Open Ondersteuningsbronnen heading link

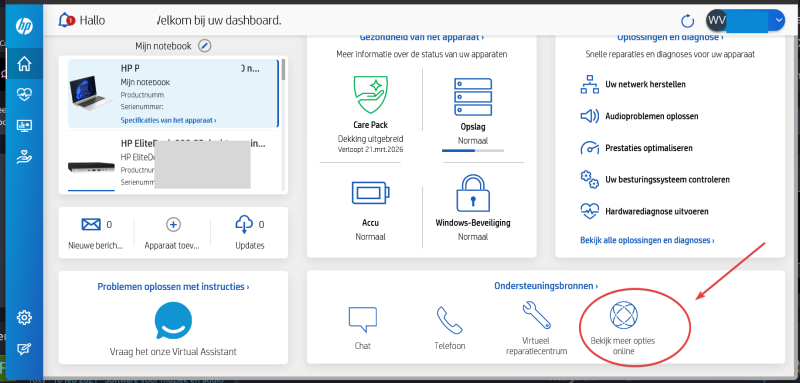click(546, 286)
